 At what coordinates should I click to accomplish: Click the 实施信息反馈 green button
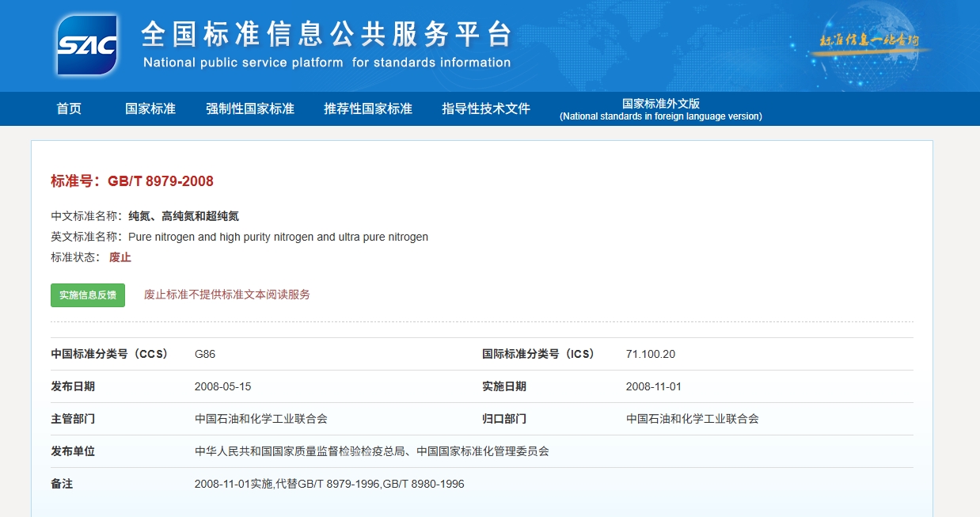tap(88, 295)
